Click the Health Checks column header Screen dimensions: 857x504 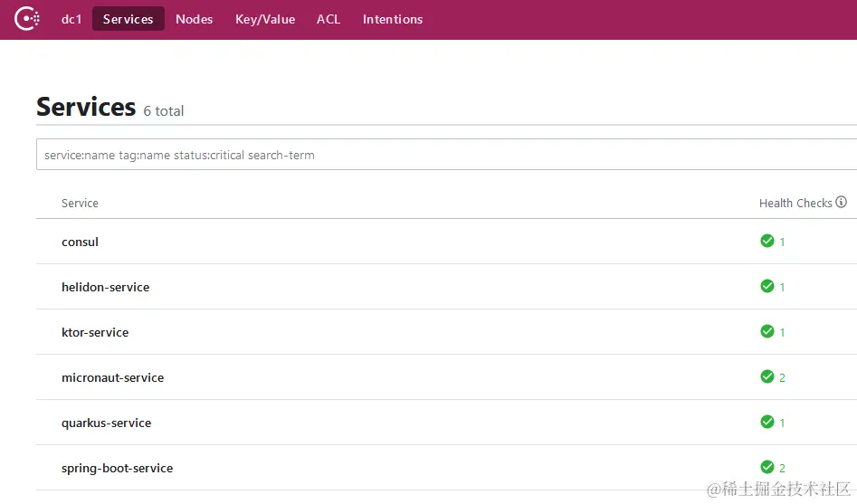tap(795, 204)
